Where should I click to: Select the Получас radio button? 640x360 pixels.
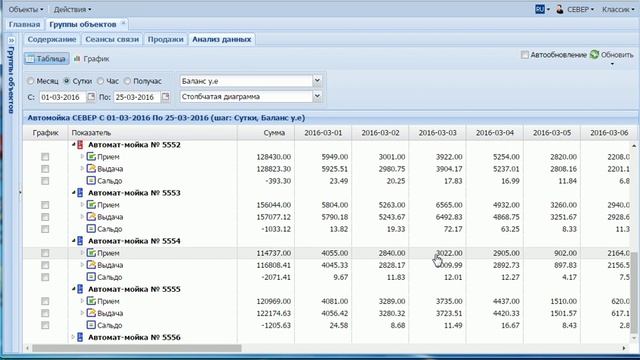pyautogui.click(x=127, y=81)
